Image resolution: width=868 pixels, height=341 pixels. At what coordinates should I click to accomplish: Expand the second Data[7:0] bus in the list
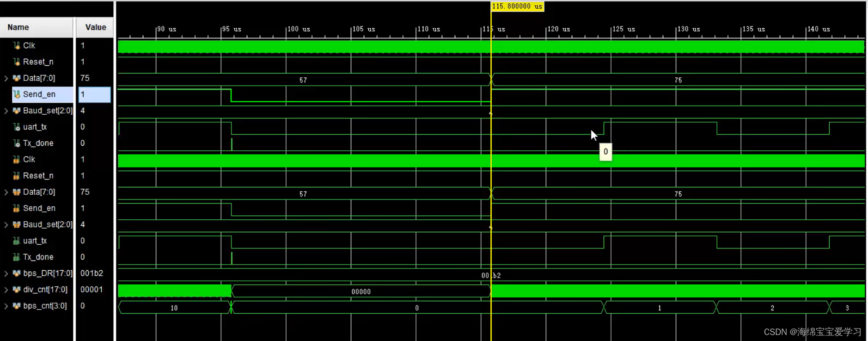coord(6,192)
